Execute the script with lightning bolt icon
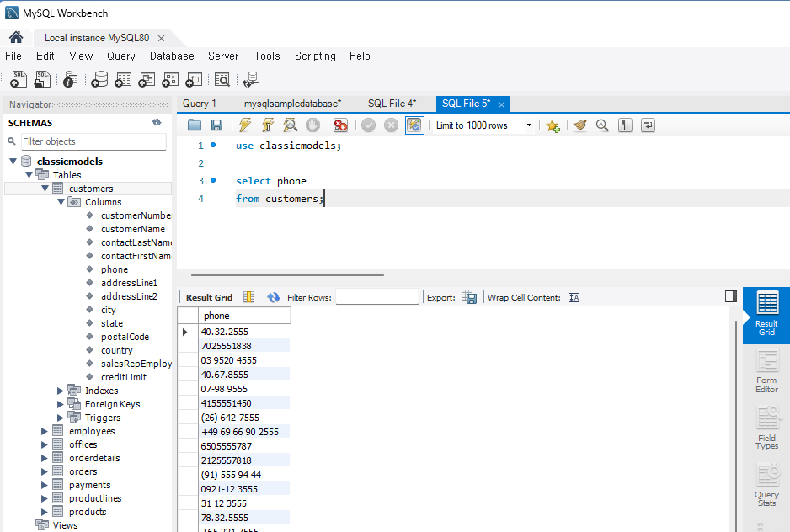Image resolution: width=790 pixels, height=532 pixels. [x=245, y=125]
